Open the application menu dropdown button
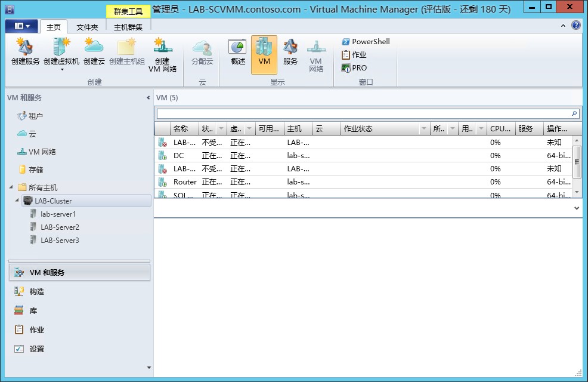Image resolution: width=588 pixels, height=382 pixels. (x=21, y=26)
